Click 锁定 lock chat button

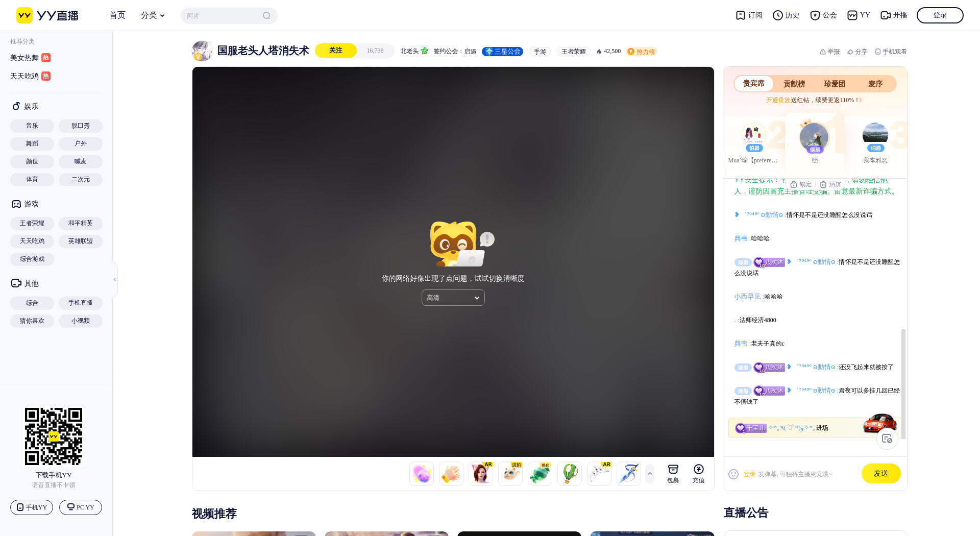(801, 184)
